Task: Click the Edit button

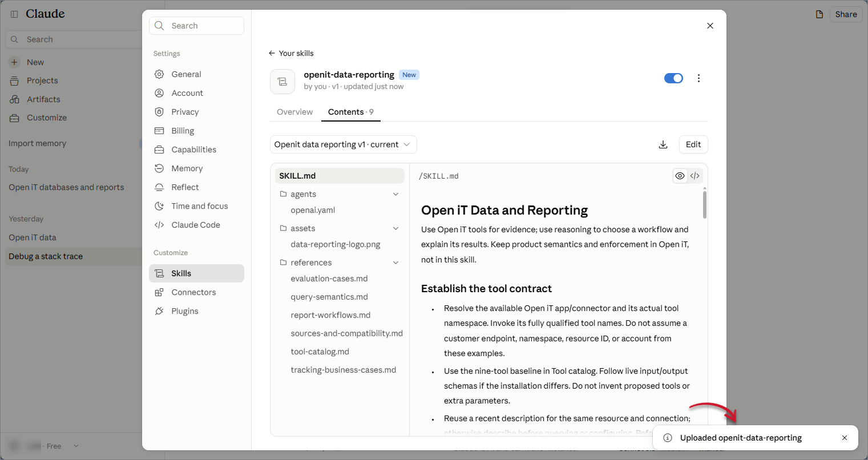Action: tap(693, 144)
